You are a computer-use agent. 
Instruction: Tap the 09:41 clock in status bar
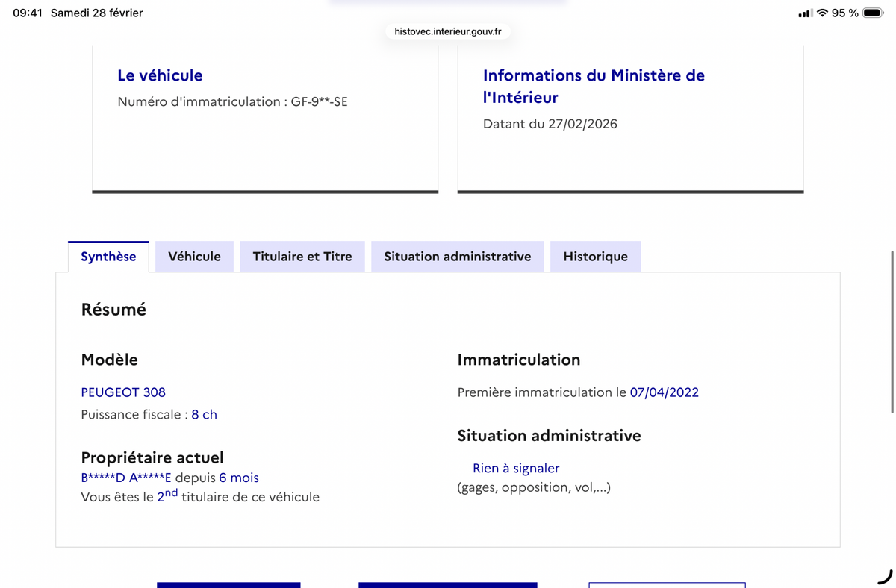tap(28, 13)
